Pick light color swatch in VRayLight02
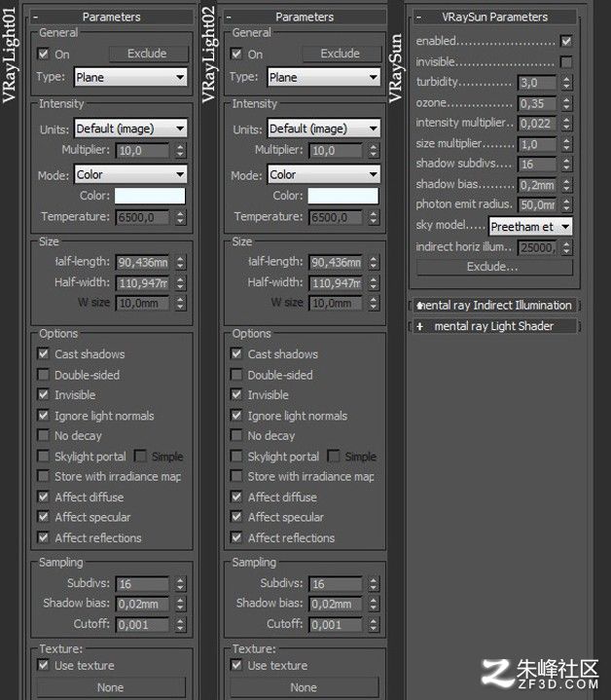 (343, 196)
